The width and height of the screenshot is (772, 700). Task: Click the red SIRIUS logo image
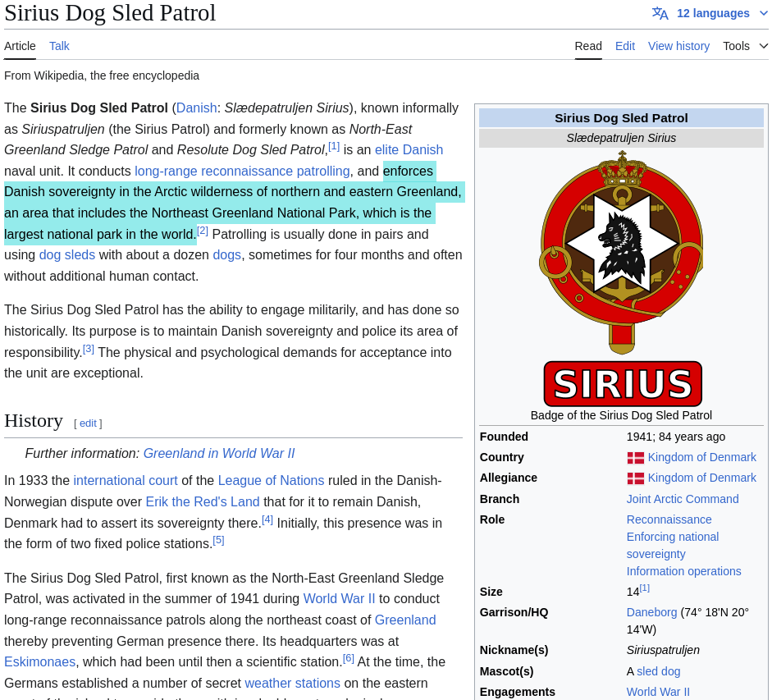pos(623,384)
